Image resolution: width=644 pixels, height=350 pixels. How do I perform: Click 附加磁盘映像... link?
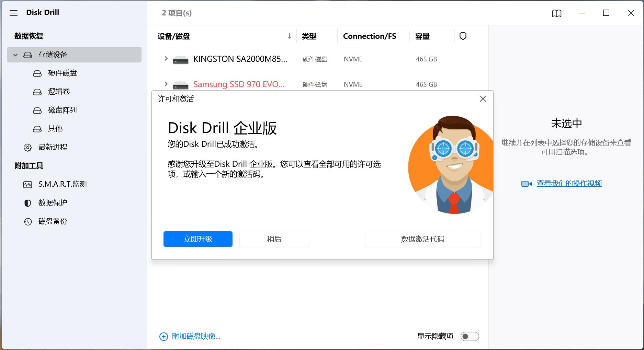[x=196, y=336]
